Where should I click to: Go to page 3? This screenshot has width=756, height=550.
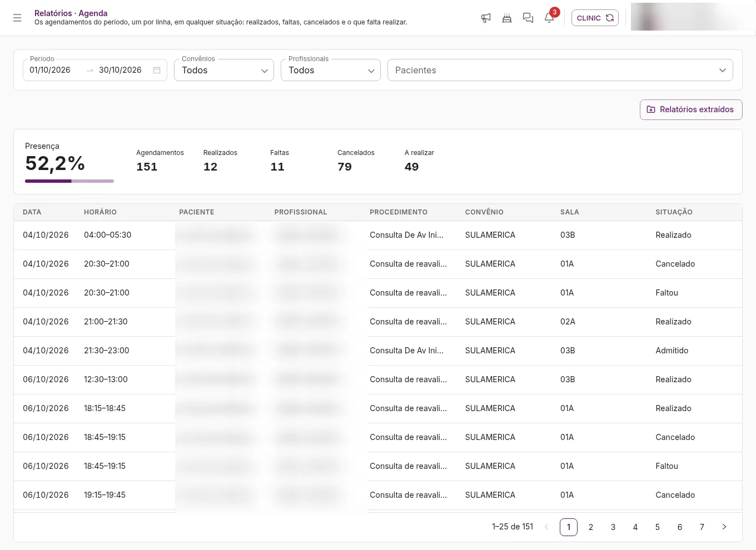613,527
